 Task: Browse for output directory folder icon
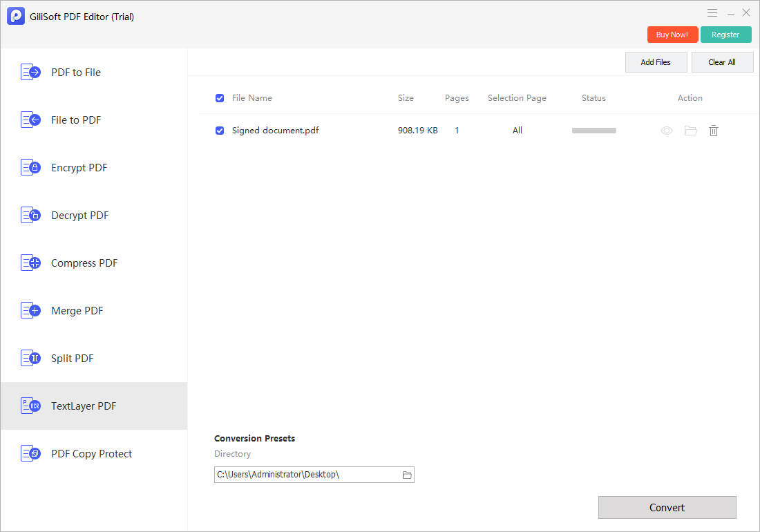[407, 475]
